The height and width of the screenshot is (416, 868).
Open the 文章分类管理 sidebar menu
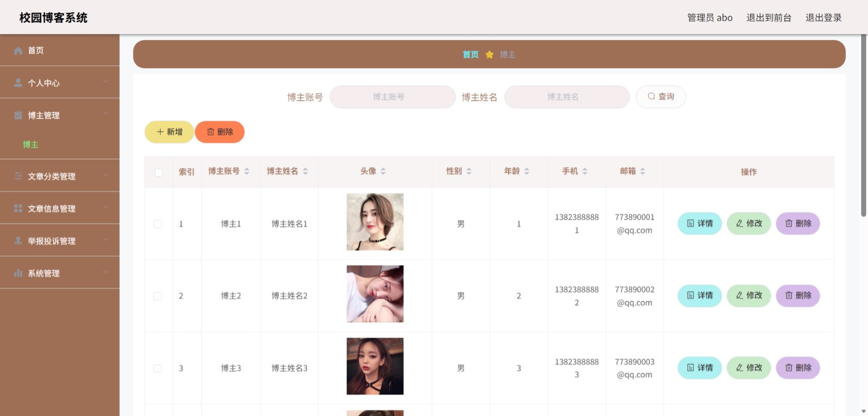click(x=60, y=175)
